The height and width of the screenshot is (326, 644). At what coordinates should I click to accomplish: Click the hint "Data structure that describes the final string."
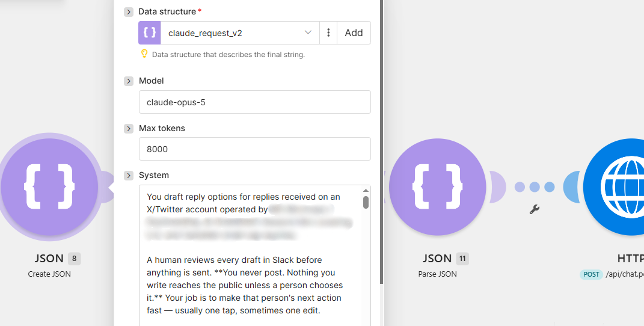[x=228, y=55]
